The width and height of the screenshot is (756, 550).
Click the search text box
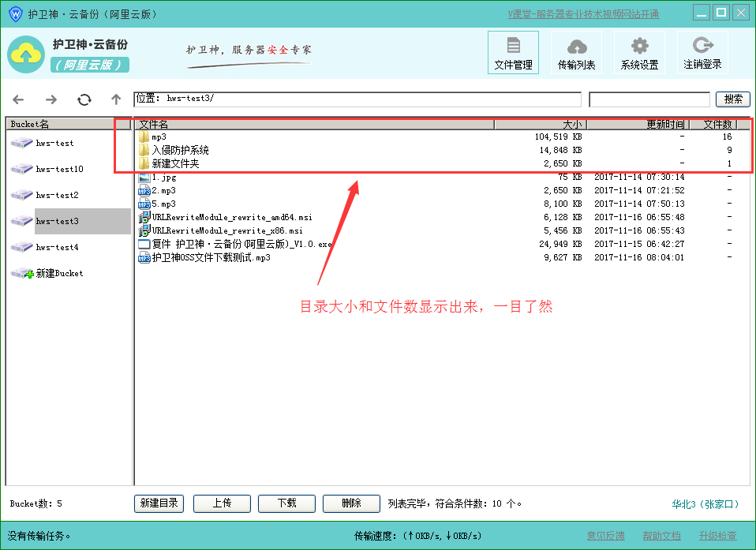point(649,99)
